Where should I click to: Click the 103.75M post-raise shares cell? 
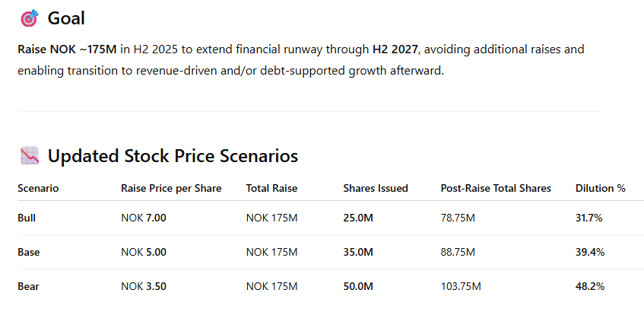(461, 286)
